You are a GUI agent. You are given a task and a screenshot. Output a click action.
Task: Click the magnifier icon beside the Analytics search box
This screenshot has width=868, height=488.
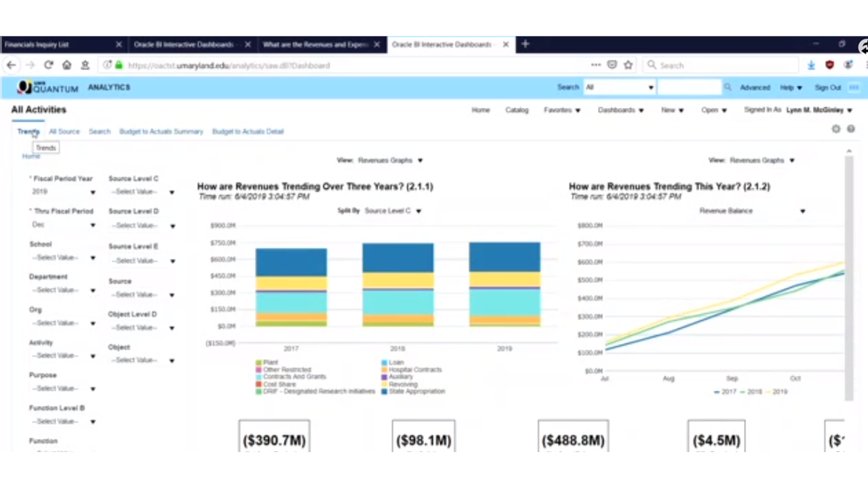728,87
